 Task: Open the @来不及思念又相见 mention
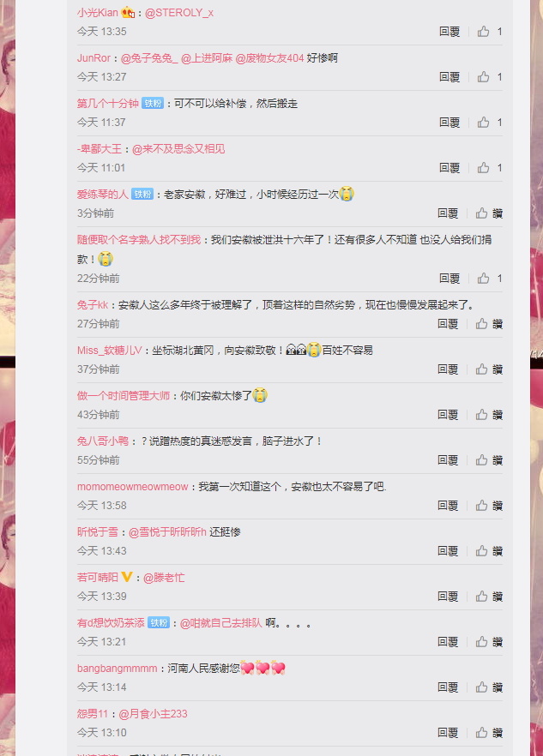click(x=178, y=149)
